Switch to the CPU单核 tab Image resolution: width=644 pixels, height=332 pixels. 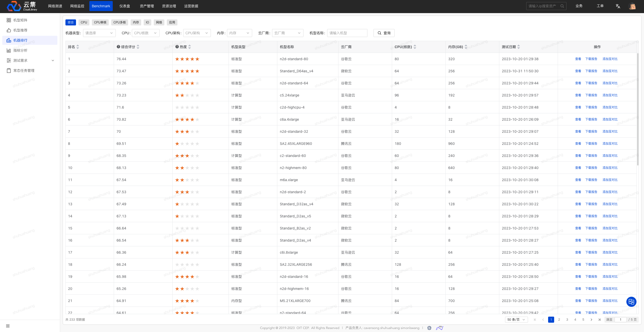(x=100, y=22)
